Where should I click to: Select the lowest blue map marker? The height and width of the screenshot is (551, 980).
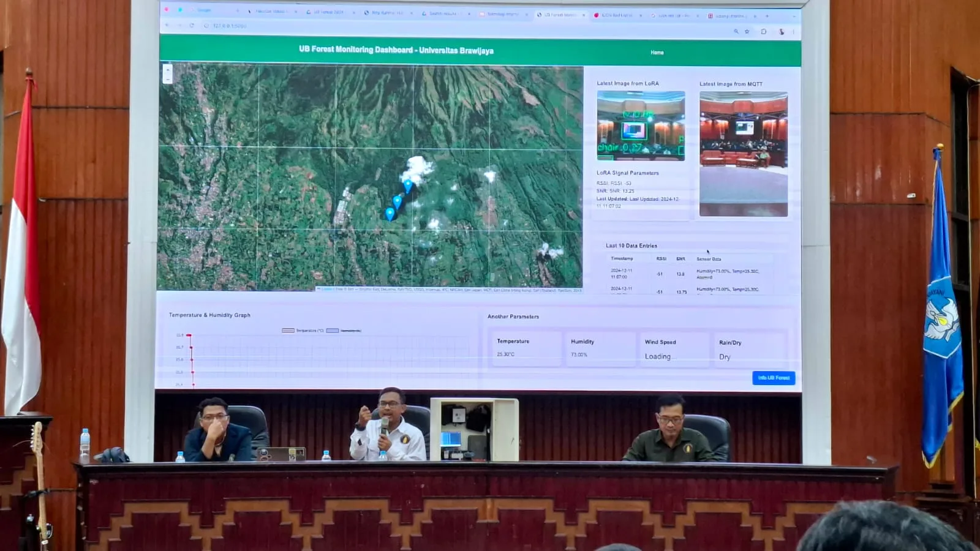click(x=390, y=214)
